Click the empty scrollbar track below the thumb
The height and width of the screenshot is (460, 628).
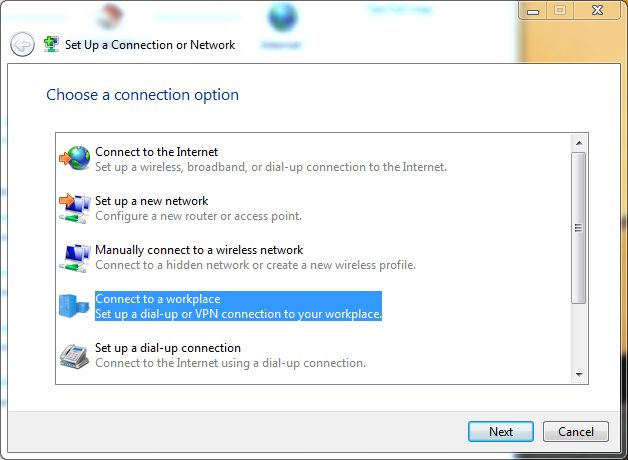(579, 335)
